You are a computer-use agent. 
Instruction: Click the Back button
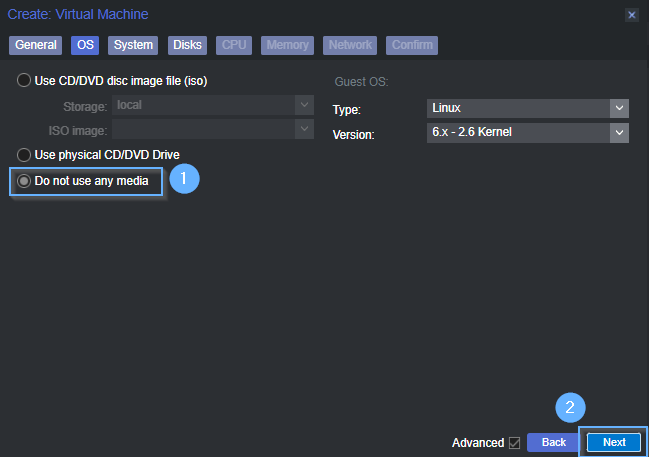click(x=553, y=442)
